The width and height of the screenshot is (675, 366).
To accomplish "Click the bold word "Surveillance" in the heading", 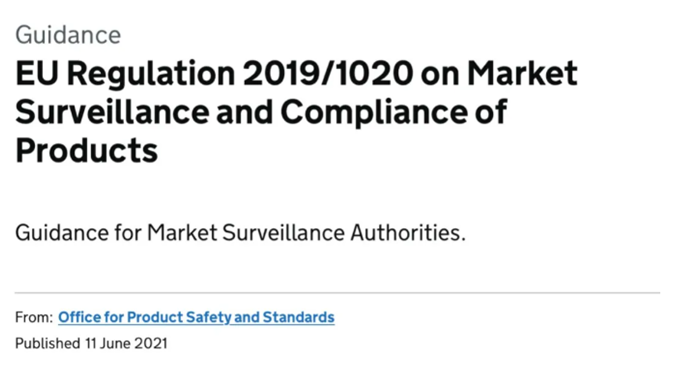I will click(112, 112).
